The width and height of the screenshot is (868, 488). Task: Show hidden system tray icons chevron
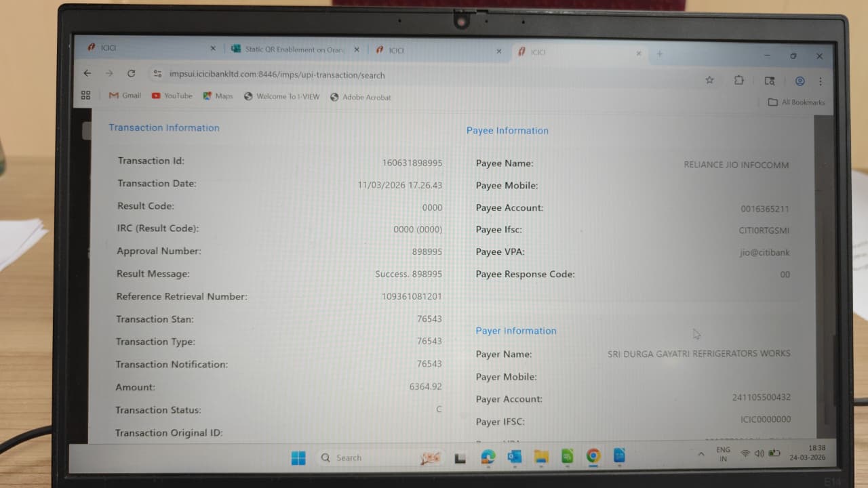(x=701, y=454)
